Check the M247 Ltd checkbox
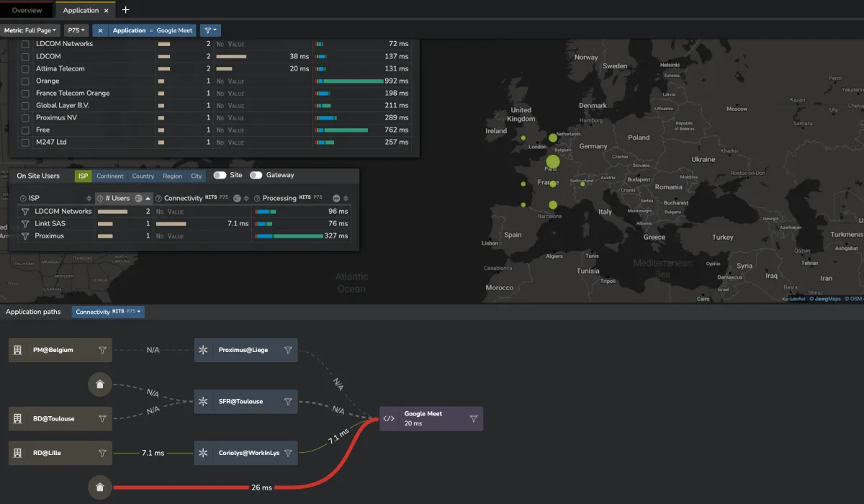 tap(25, 142)
